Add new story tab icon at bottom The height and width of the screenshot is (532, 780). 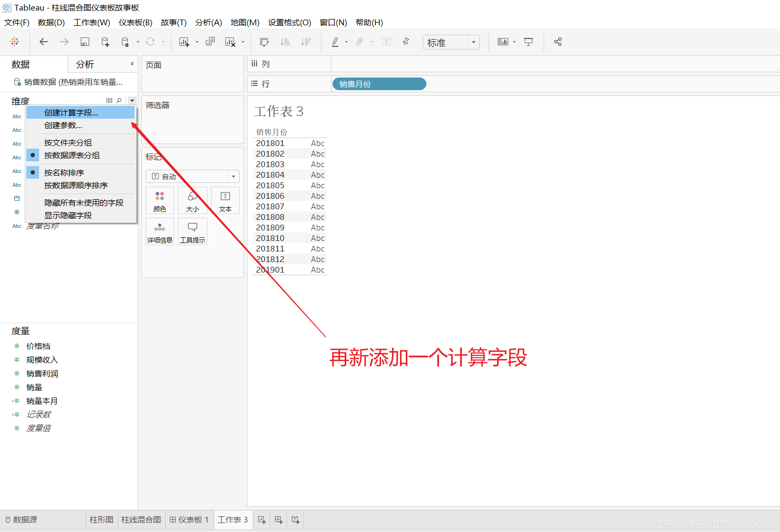coord(296,520)
